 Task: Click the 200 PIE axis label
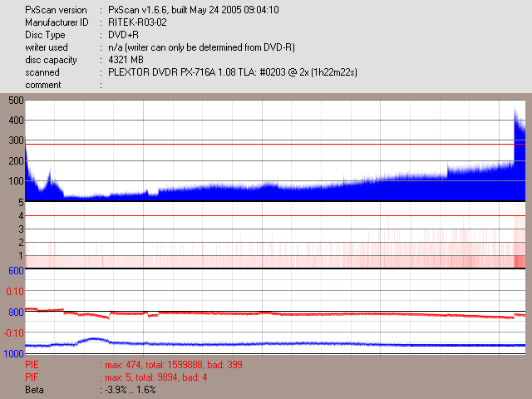click(16, 160)
